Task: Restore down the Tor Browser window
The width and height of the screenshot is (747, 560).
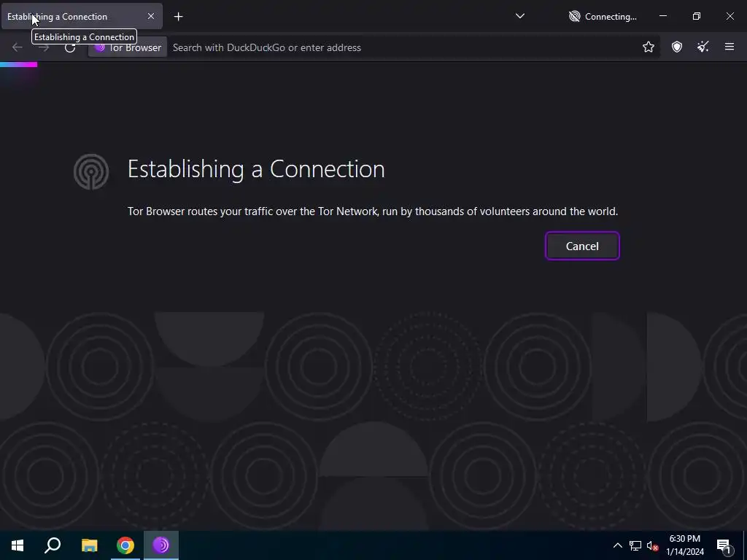Action: click(x=696, y=16)
